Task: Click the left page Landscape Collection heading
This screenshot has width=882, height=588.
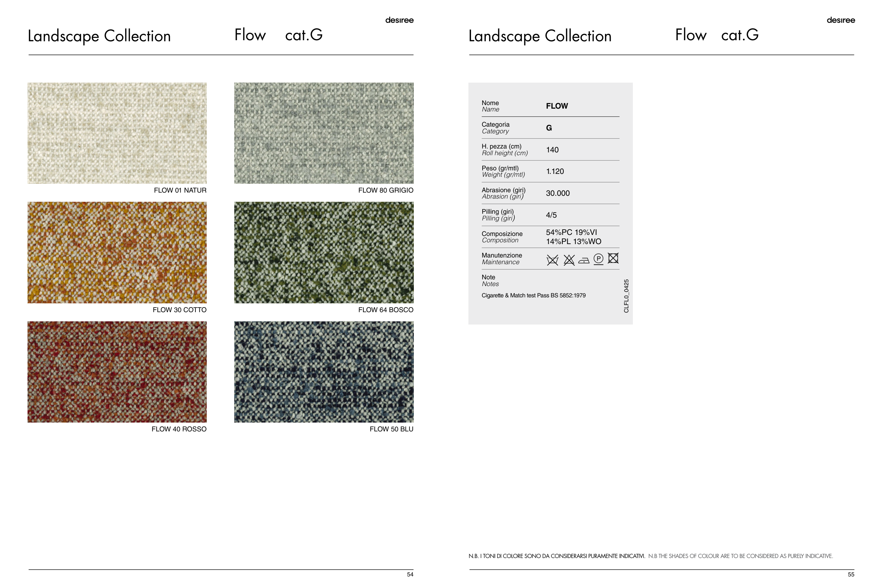Action: pyautogui.click(x=99, y=36)
